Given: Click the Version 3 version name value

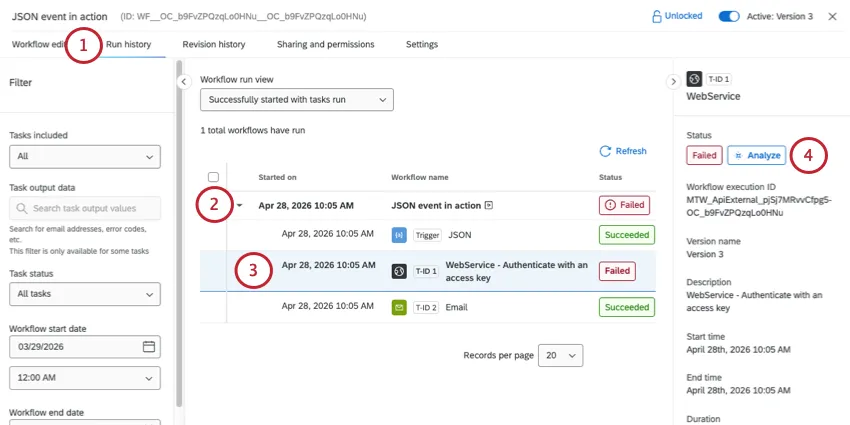Looking at the screenshot, I should 705,254.
